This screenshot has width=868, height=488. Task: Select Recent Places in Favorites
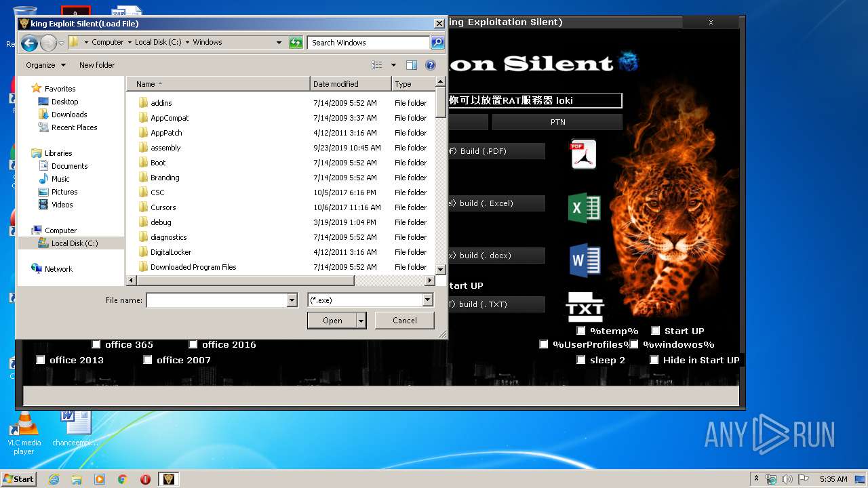click(x=74, y=127)
